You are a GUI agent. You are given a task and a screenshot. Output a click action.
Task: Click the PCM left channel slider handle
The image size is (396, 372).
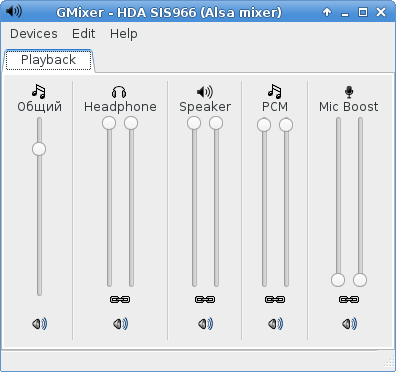point(264,125)
